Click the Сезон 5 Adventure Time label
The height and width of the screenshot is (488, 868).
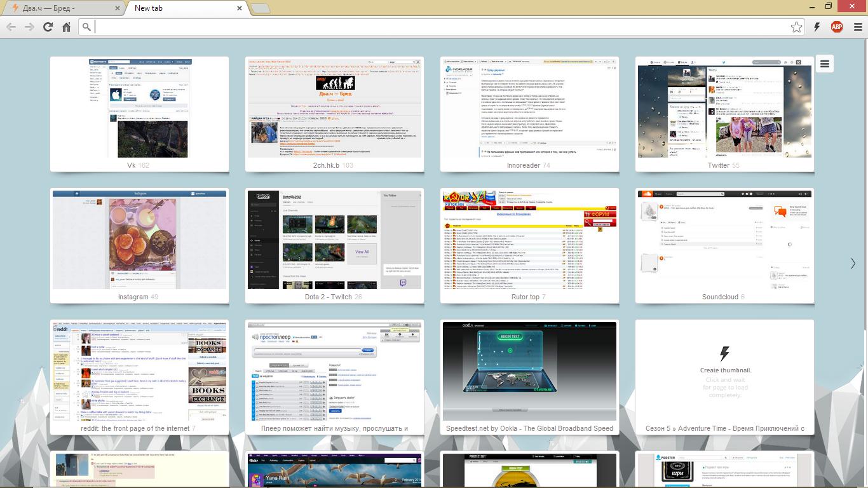724,428
